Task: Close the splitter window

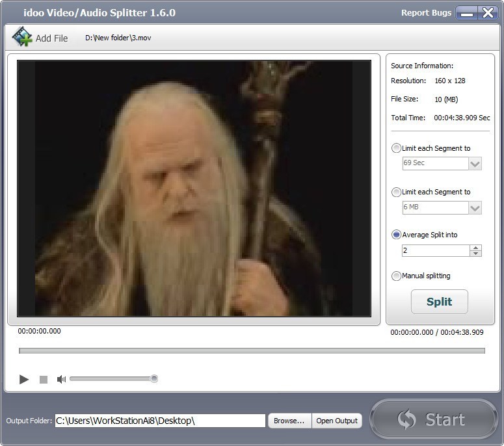Action: [x=488, y=13]
